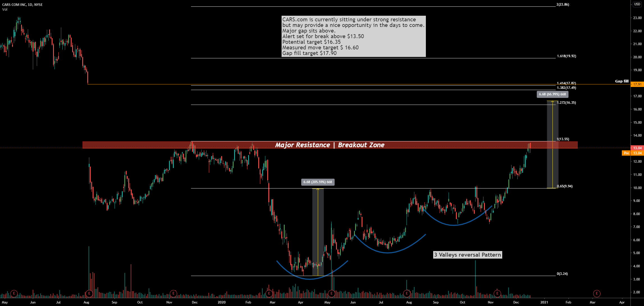Select the 2021 label on the time axis

coord(543,302)
